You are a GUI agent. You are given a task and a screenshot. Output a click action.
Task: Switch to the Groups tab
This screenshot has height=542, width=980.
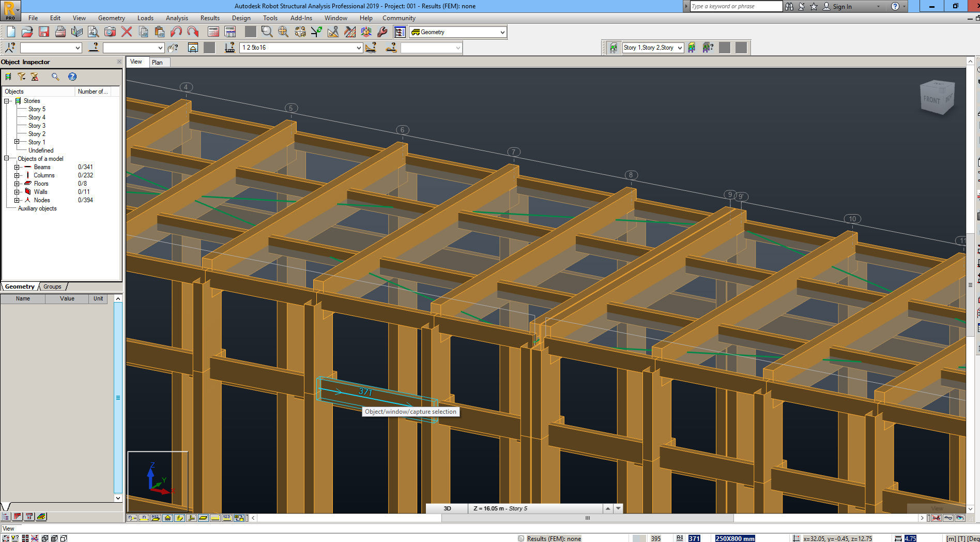(x=52, y=287)
